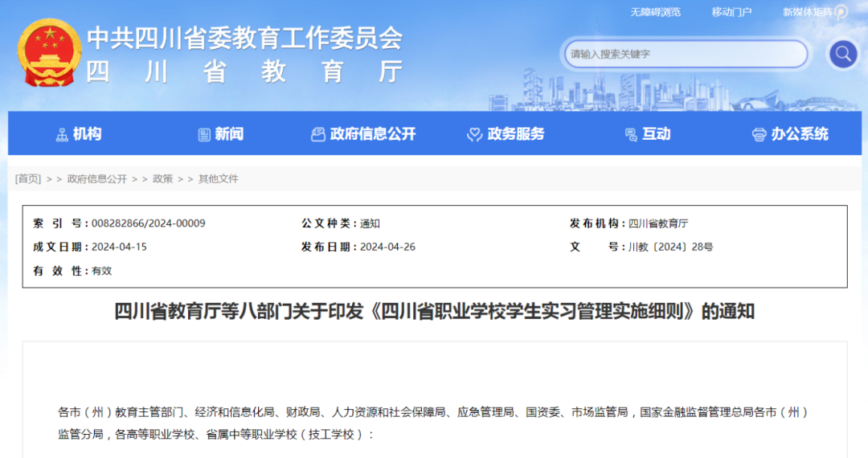
Task: Click the 新媒体矩阵 circular icon
Action: (841, 12)
